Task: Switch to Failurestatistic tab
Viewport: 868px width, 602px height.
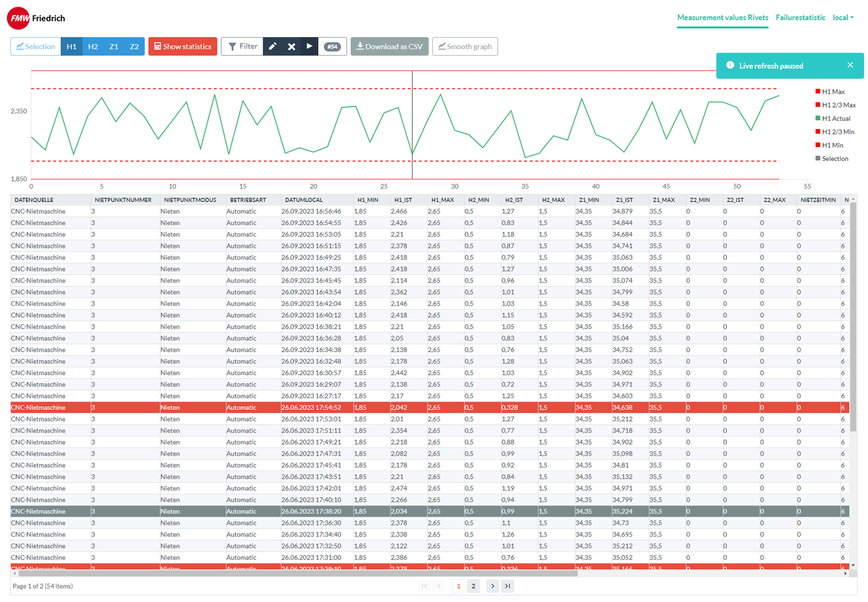Action: [800, 17]
